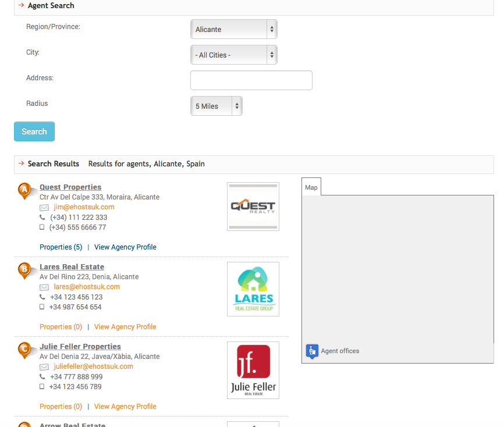Click the Julie Feller logo thumbnail

coord(253,370)
